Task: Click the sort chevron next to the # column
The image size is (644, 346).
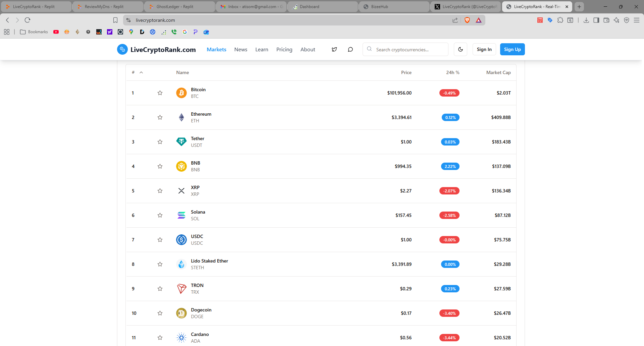Action: (141, 72)
